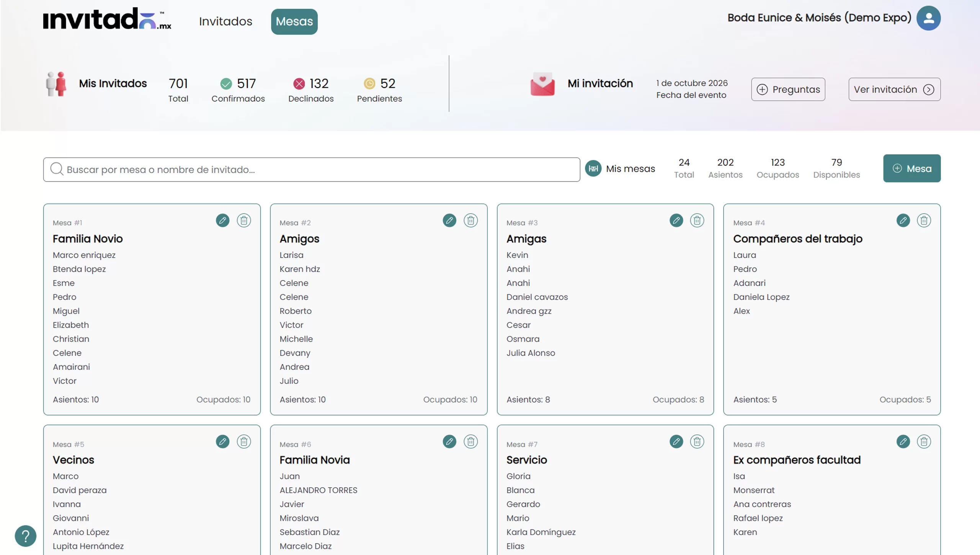
Task: Click the 1 de octubre 2026 date
Action: (692, 83)
